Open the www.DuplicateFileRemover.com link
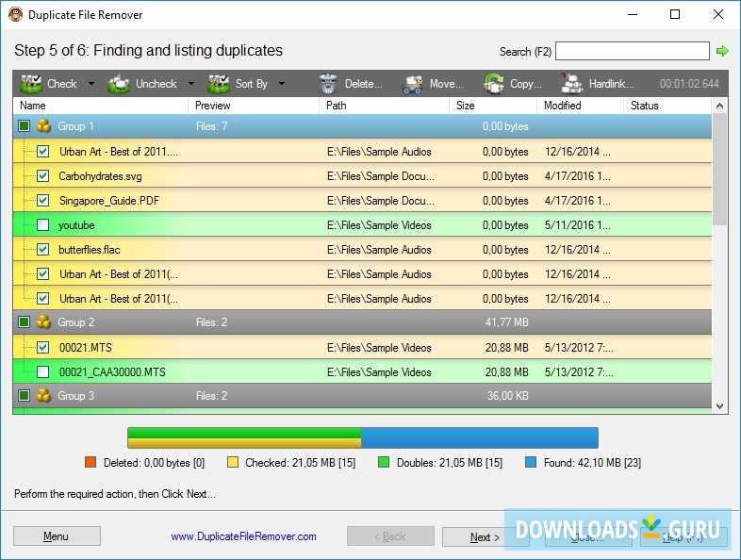Screen dimensions: 741x560 tap(243, 536)
